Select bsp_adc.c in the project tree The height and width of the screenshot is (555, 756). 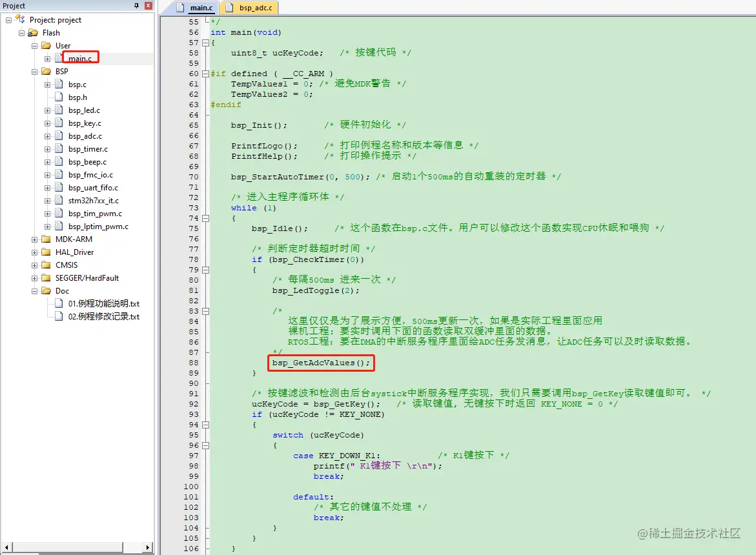(x=85, y=136)
